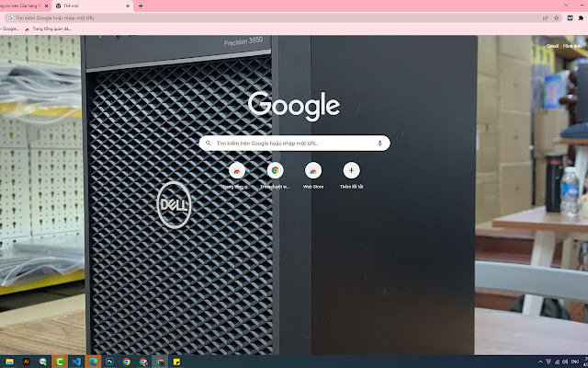The image size is (588, 368).
Task: Open the Web Store shortcut
Action: pos(313,176)
